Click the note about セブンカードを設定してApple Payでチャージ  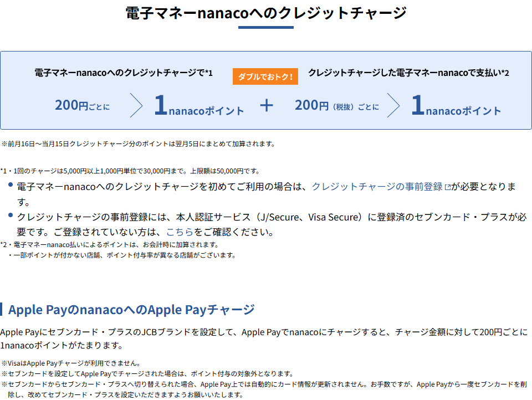tap(147, 374)
